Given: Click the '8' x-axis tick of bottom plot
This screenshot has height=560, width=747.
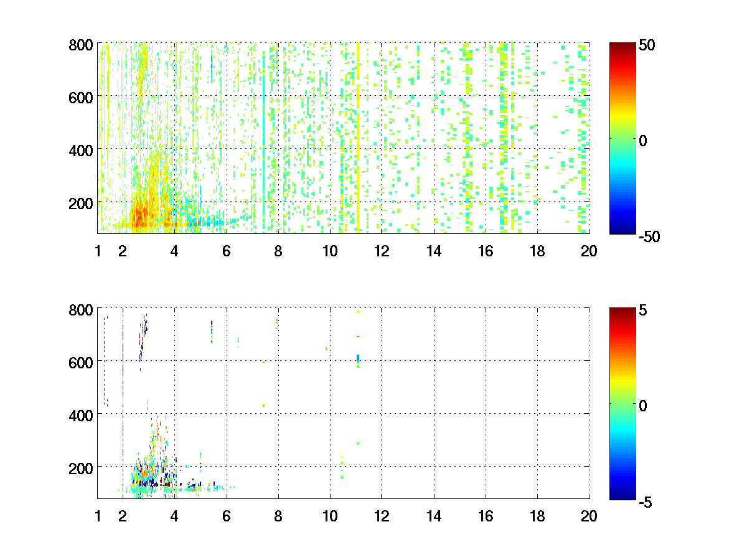Looking at the screenshot, I should [x=278, y=516].
